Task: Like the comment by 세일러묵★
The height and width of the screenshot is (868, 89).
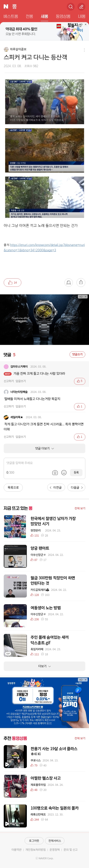Action: [80, 437]
